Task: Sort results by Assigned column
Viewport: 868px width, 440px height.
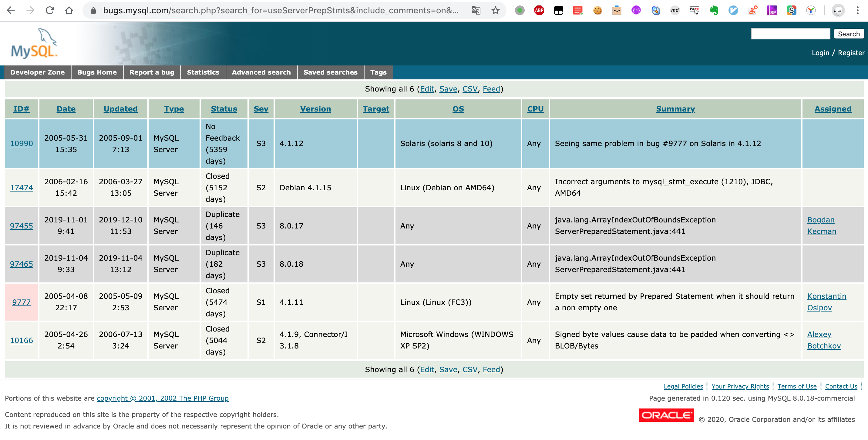Action: pyautogui.click(x=833, y=109)
